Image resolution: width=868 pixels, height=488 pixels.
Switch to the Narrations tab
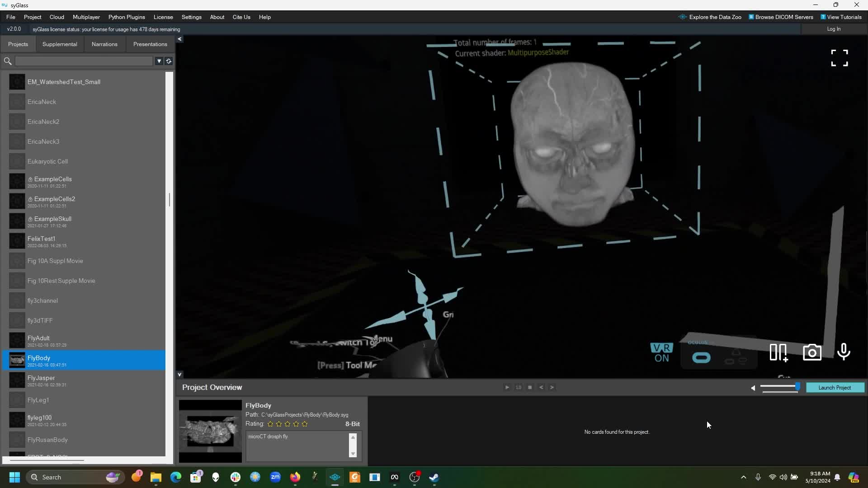[104, 44]
